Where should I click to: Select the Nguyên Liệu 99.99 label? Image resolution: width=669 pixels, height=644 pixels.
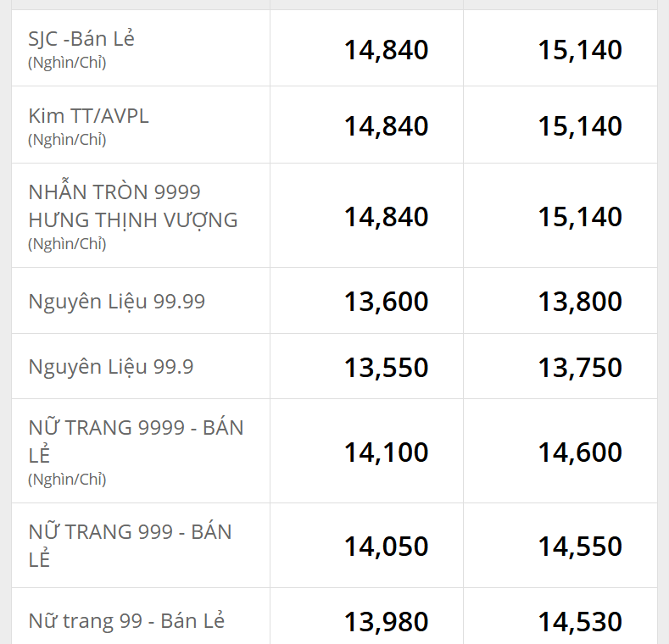point(116,302)
